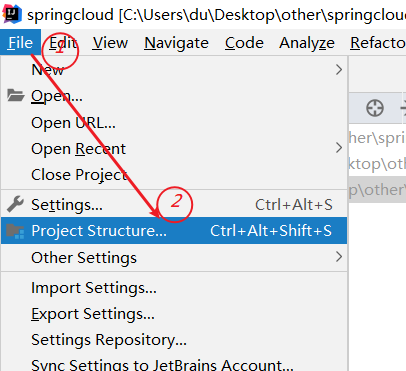The image size is (406, 371).
Task: Click the folder icon beside Open
Action: (15, 96)
